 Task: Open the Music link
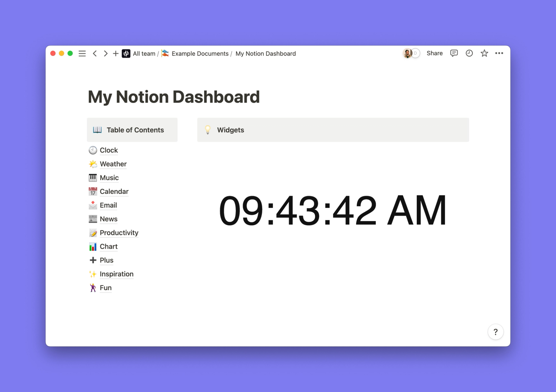point(109,178)
